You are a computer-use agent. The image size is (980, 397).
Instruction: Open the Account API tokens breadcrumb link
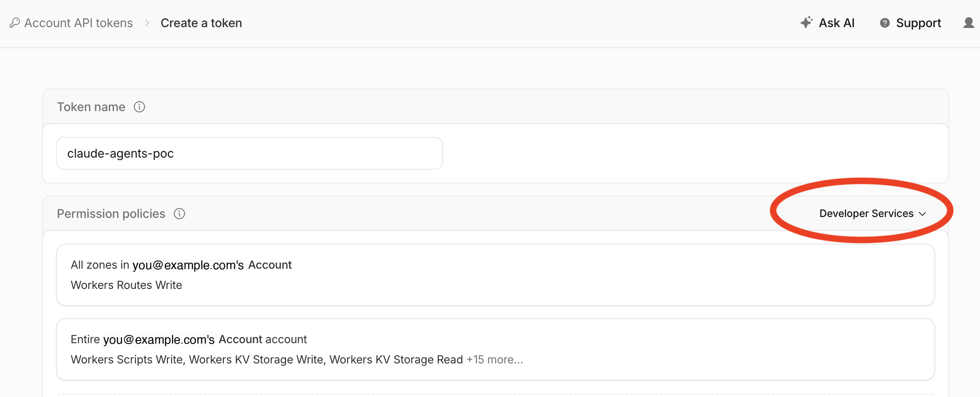[78, 23]
